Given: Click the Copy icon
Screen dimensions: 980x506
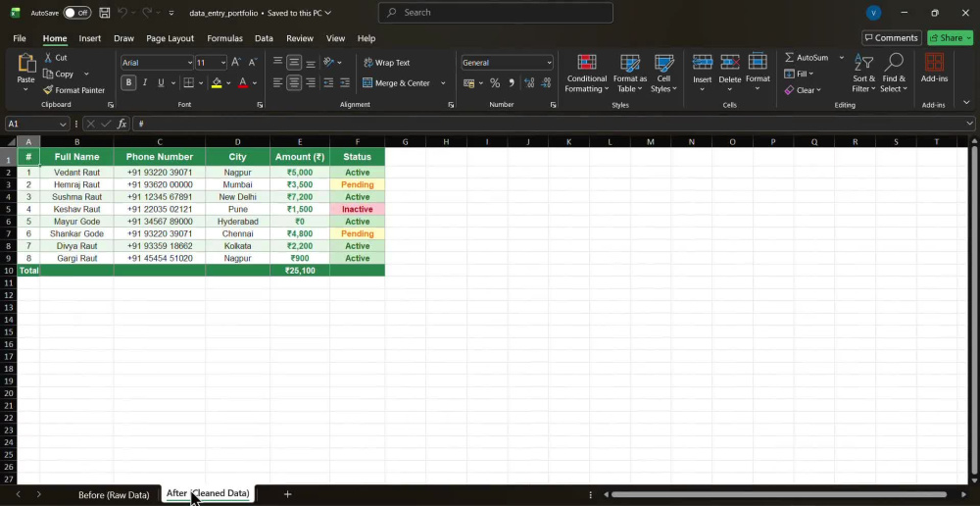Looking at the screenshot, I should (x=48, y=74).
